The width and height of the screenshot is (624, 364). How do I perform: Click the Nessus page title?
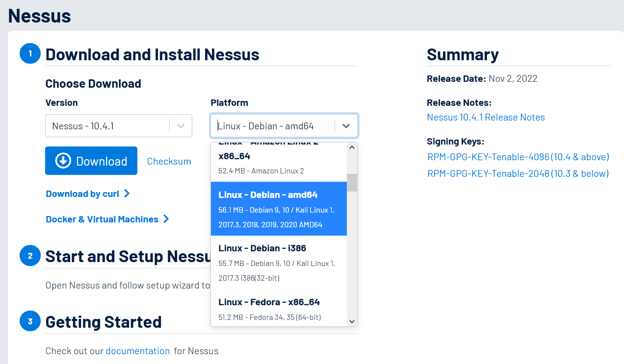[40, 16]
